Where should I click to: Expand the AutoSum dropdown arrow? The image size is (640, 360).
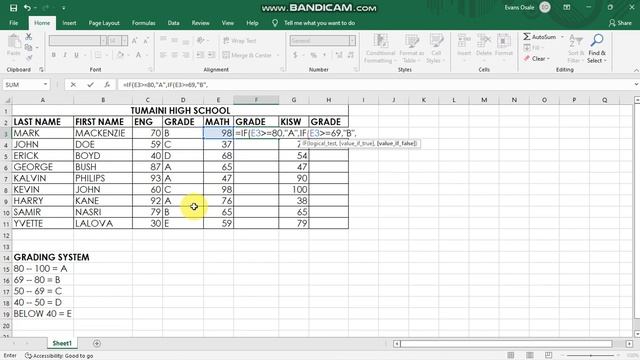tap(562, 37)
